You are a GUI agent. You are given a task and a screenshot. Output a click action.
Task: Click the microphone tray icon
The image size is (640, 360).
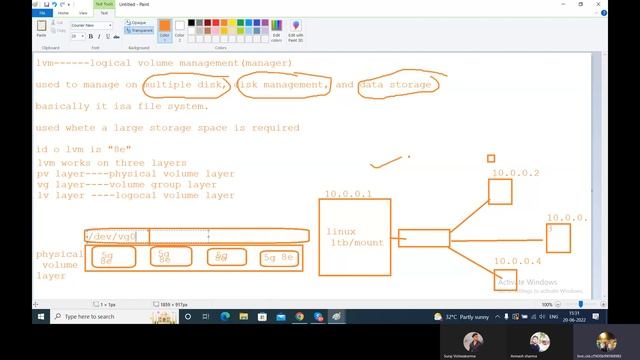(507, 317)
